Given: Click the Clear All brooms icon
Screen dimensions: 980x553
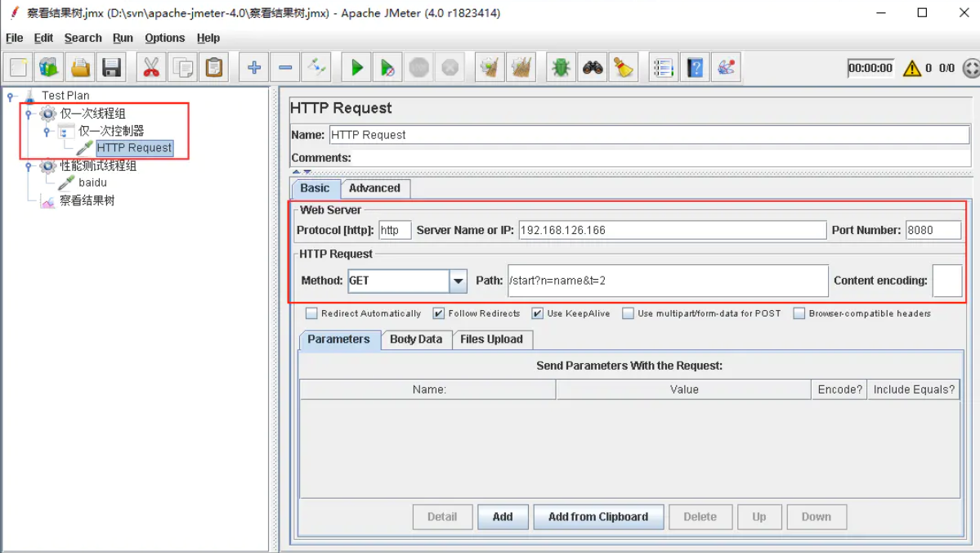Looking at the screenshot, I should point(521,68).
